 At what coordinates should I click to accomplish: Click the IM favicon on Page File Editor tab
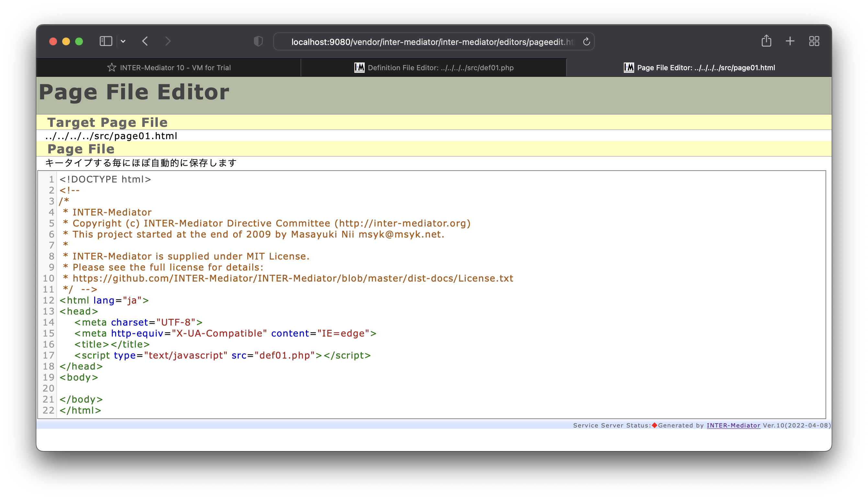(x=628, y=68)
